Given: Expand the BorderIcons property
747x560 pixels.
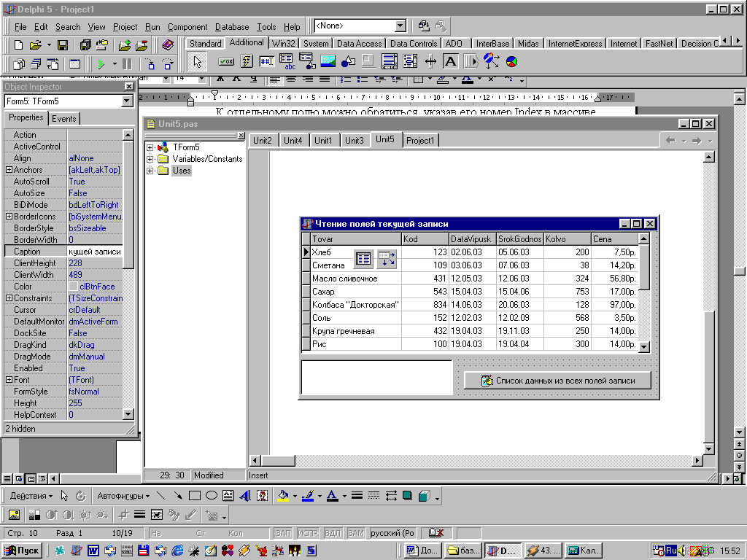Looking at the screenshot, I should 9,216.
